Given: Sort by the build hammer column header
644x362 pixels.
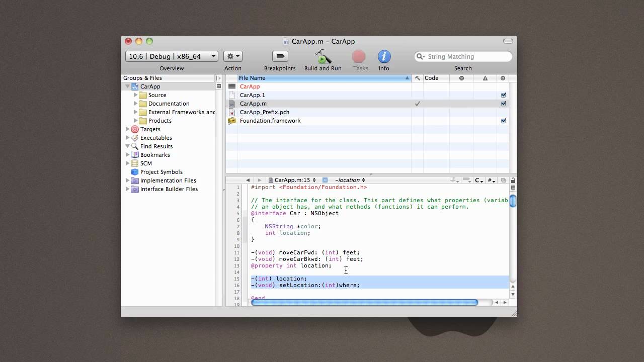Looking at the screenshot, I should pyautogui.click(x=417, y=78).
